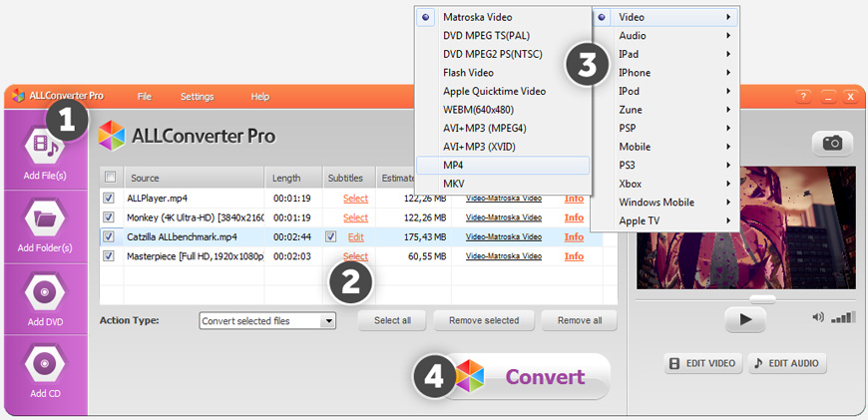Expand the Video format submenu

665,17
